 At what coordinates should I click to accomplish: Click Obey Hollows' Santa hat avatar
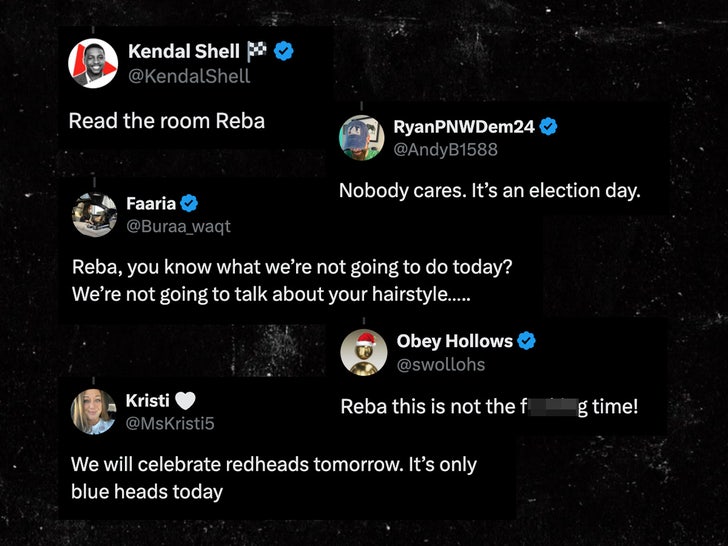pos(364,351)
